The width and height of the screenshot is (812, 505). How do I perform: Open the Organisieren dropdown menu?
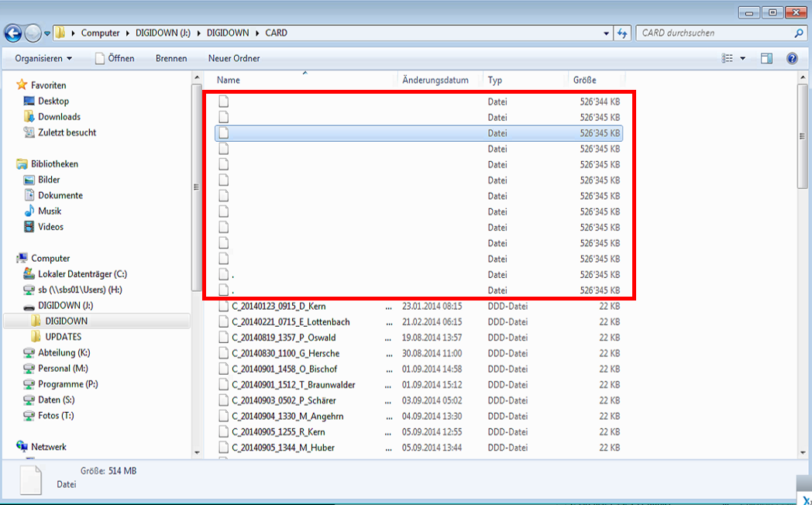pyautogui.click(x=43, y=58)
